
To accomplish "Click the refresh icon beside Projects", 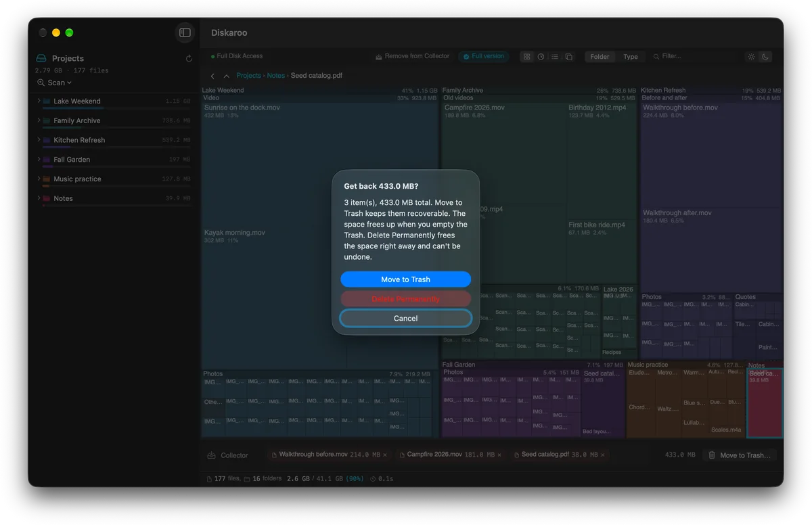I will (x=189, y=59).
